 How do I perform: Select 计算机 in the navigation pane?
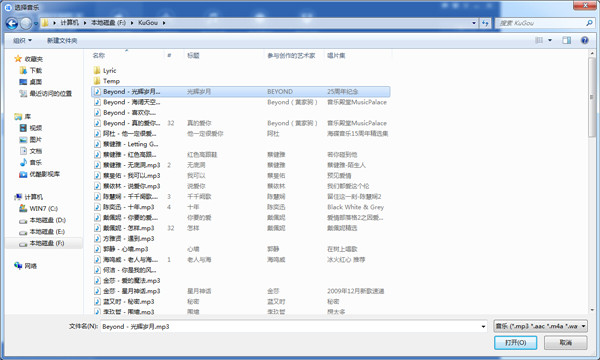pos(34,197)
